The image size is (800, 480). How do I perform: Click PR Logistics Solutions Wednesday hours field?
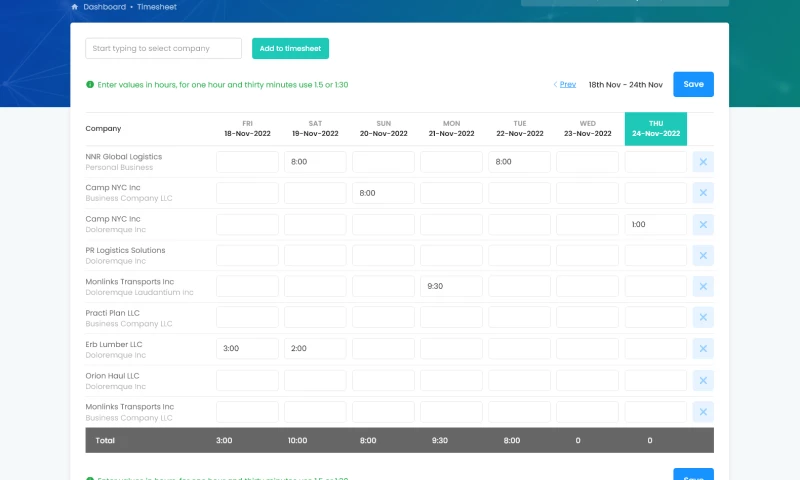588,256
